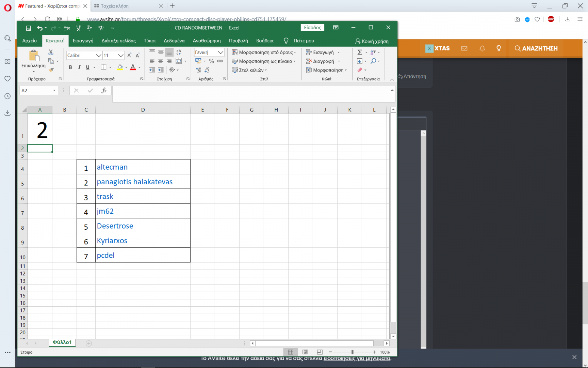This screenshot has height=368, width=588.
Task: Expand the font size dropdown
Action: click(120, 56)
